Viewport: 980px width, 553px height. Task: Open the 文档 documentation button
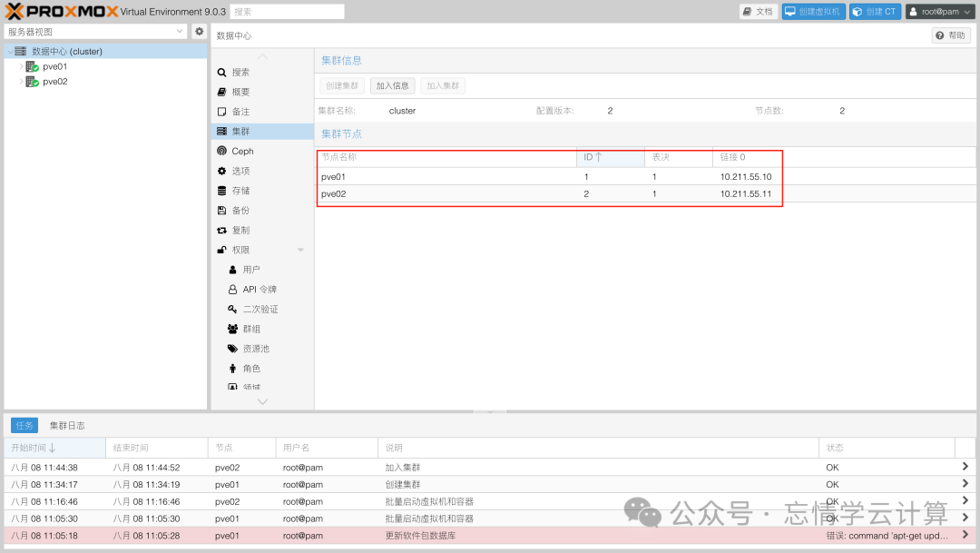(758, 11)
